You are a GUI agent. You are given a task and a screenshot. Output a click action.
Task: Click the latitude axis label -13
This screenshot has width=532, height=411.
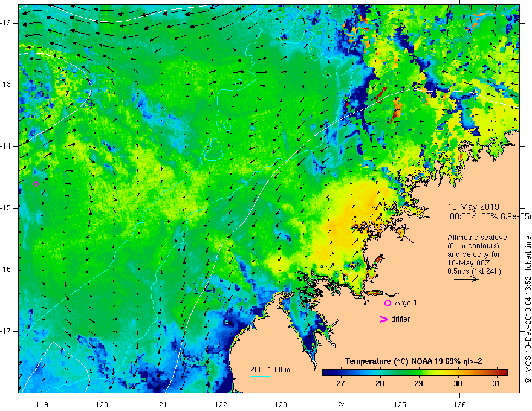click(6, 85)
